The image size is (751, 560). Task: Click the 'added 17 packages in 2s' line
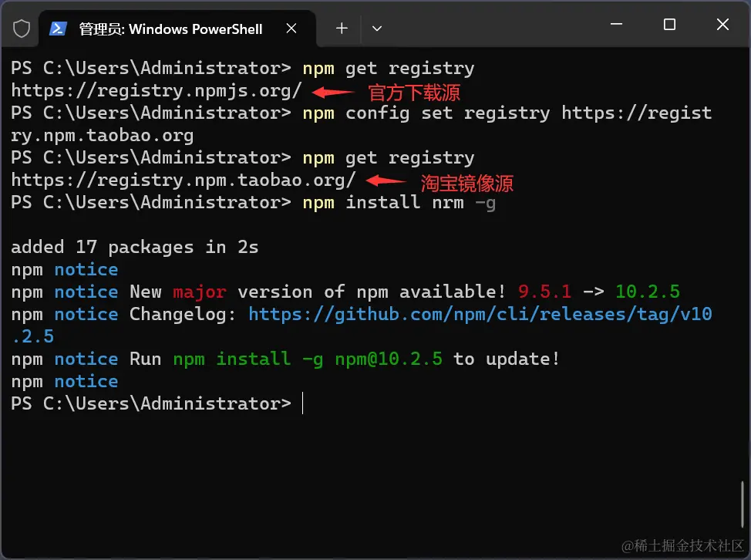click(x=135, y=247)
